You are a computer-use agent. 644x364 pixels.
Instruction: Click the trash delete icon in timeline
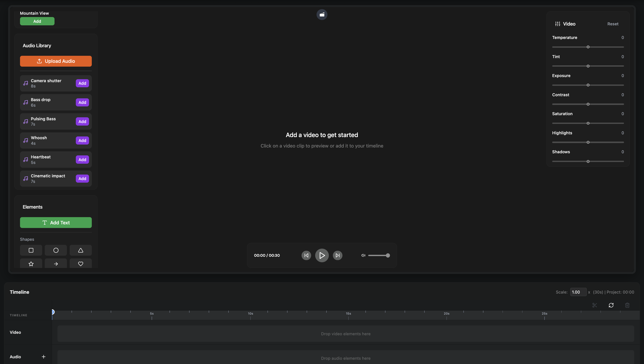pos(627,305)
